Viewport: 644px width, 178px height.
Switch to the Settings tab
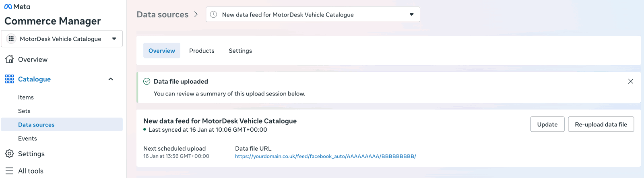[240, 51]
